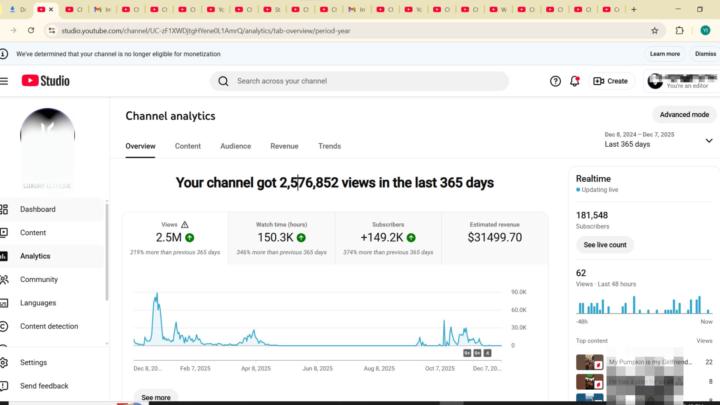Select the Watch time (hours) card

(281, 238)
